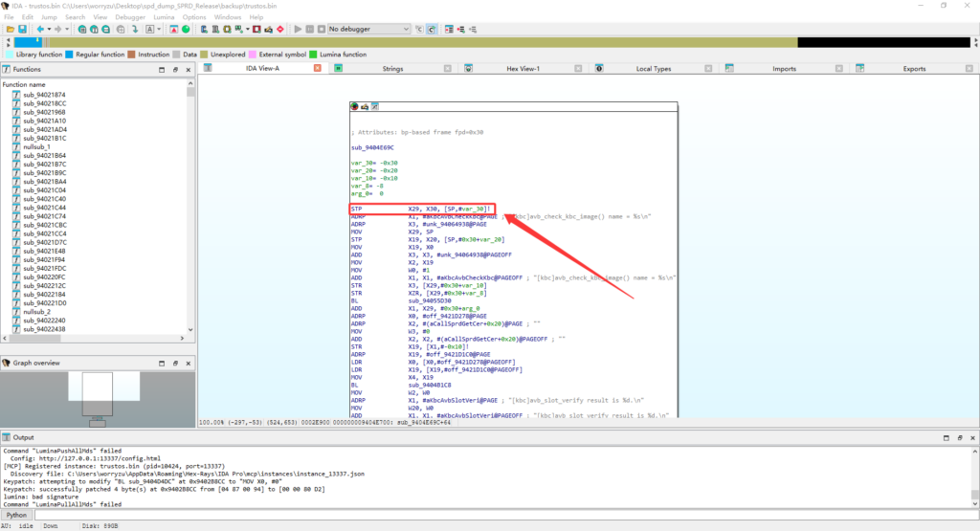
Task: Select nullsub_2 in the Functions list
Action: pyautogui.click(x=37, y=312)
